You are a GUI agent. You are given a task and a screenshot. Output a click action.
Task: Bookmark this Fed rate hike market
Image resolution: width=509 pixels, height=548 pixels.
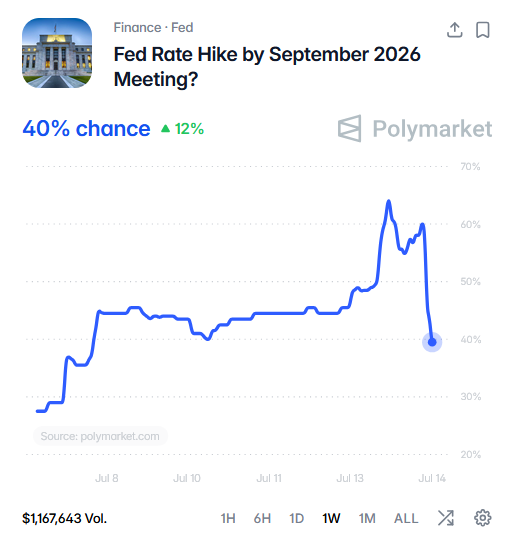(x=483, y=30)
